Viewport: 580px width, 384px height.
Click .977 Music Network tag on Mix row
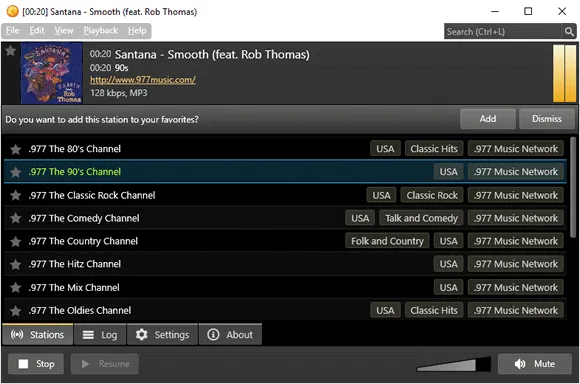click(x=516, y=287)
